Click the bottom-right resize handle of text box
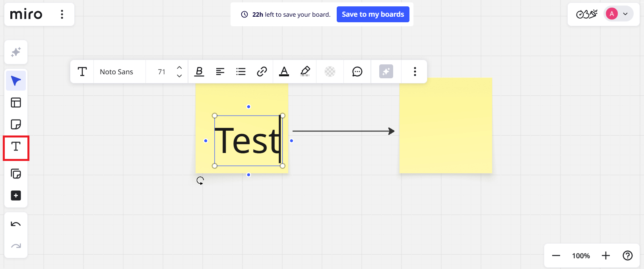The height and width of the screenshot is (269, 644). 283,166
